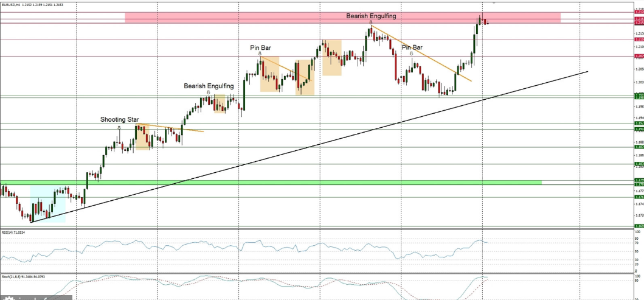Click the arrow marker under Shooting Star
The height and width of the screenshot is (300, 644).
119,128
